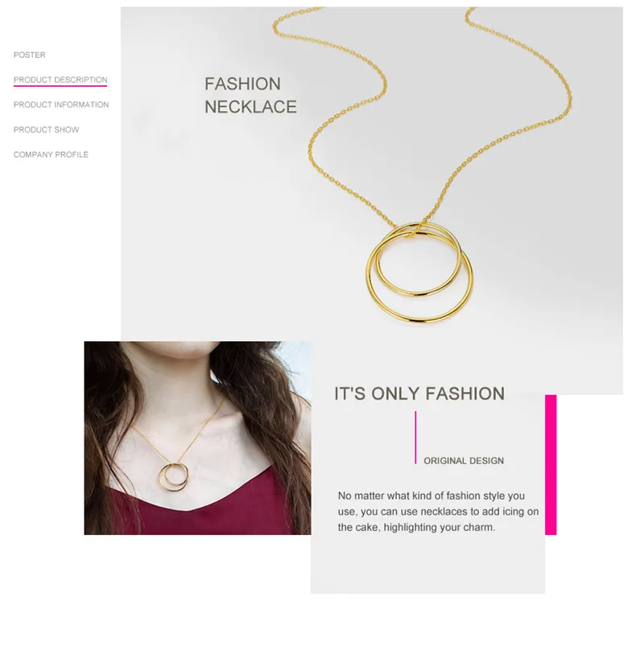Click the fashion style description paragraph
Screen dimensions: 644x646
pyautogui.click(x=438, y=512)
